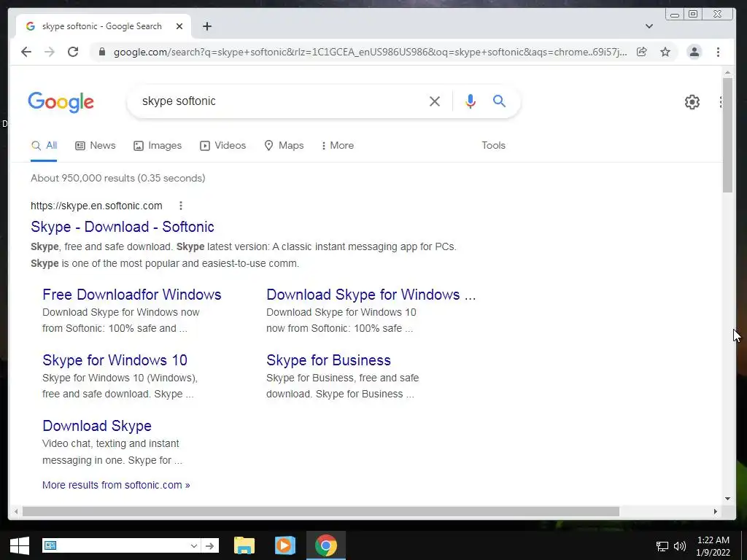Select the All results tab
747x560 pixels.
[x=44, y=146]
